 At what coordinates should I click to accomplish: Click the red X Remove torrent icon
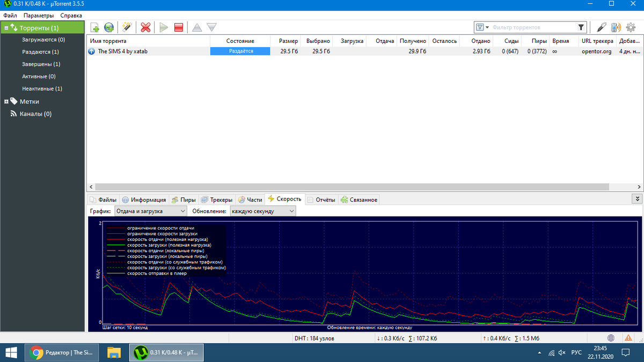[145, 27]
